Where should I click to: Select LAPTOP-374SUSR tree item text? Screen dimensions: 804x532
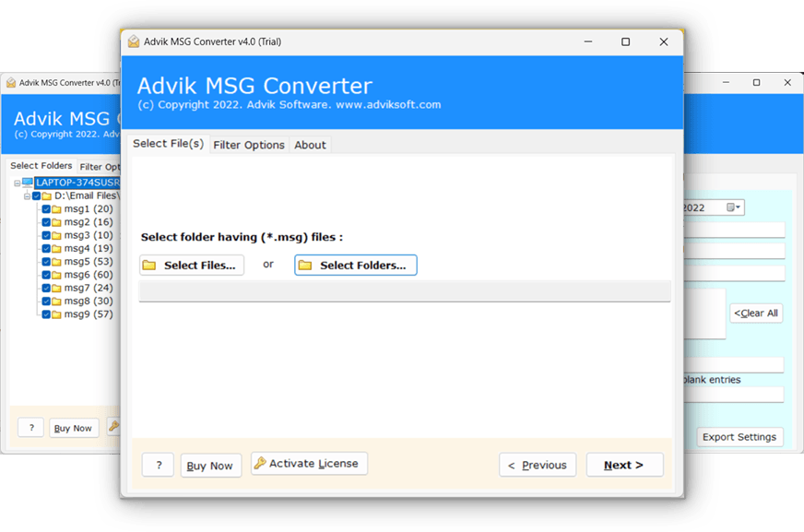point(77,183)
